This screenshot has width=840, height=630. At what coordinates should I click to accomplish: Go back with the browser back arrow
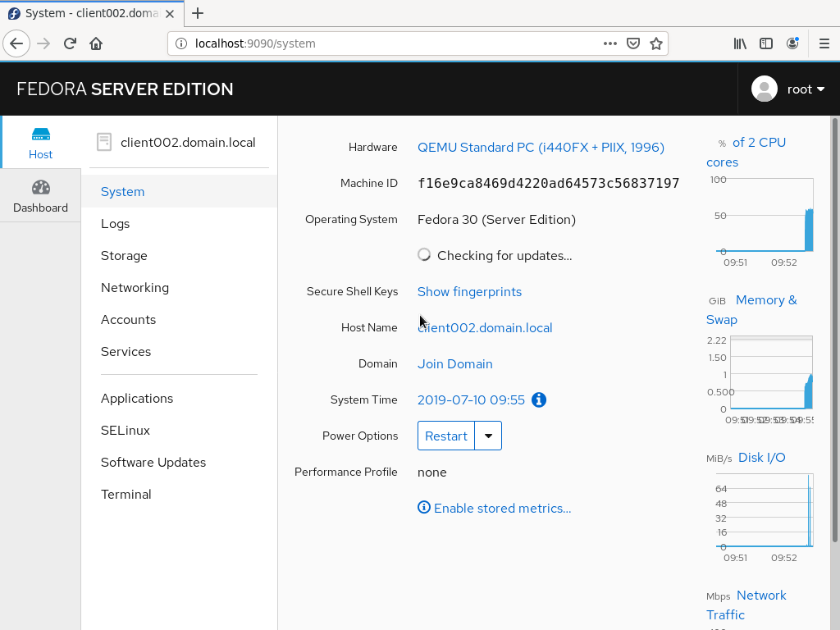point(16,43)
